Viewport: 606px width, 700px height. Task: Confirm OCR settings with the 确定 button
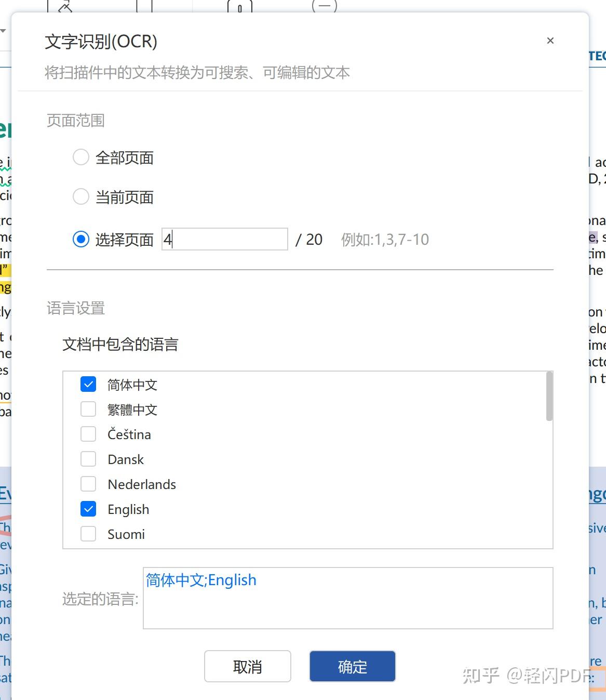coord(352,666)
